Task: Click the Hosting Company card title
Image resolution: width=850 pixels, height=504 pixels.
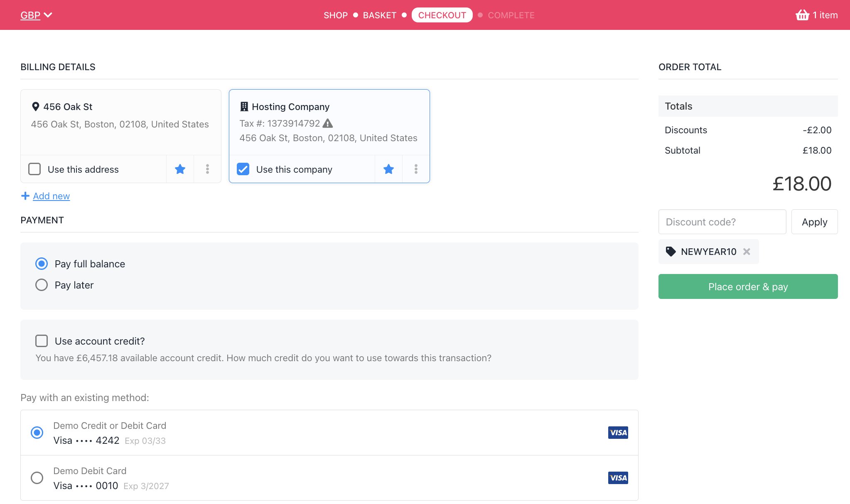Action: pyautogui.click(x=290, y=107)
